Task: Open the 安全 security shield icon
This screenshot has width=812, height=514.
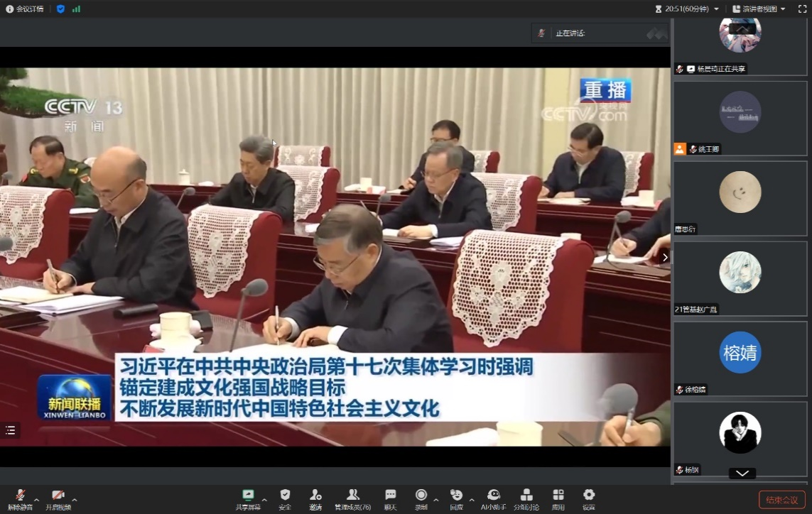Action: [285, 498]
